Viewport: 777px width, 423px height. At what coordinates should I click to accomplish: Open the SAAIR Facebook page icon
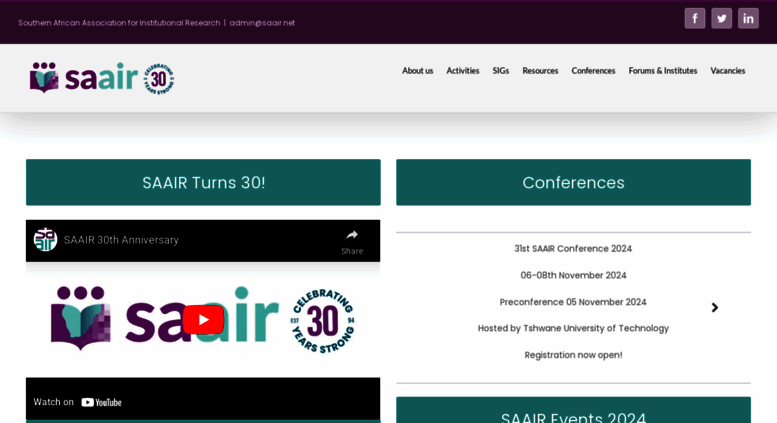pos(695,19)
